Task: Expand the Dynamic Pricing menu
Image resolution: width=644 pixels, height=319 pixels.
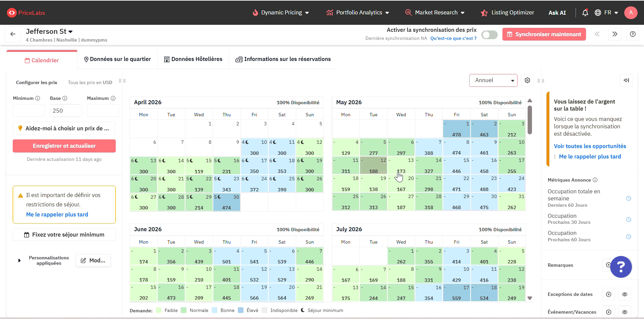Action: tap(281, 13)
